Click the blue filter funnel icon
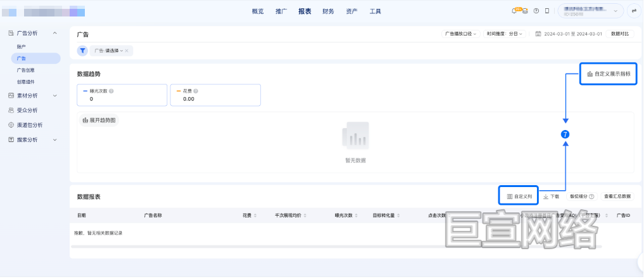 (x=82, y=51)
